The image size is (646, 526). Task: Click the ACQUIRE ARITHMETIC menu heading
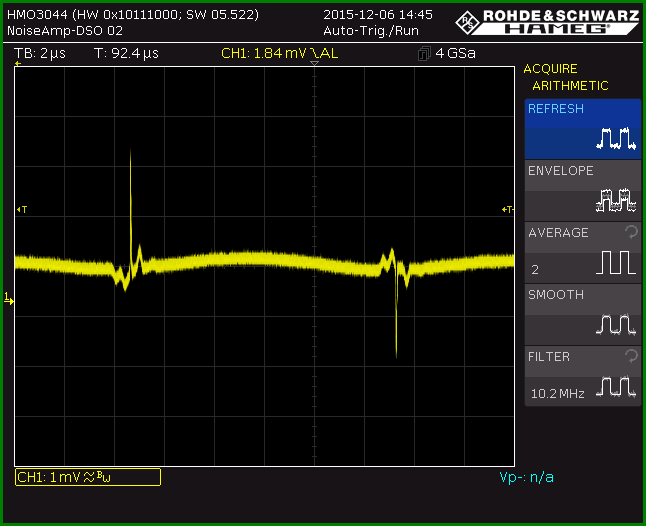click(x=566, y=77)
